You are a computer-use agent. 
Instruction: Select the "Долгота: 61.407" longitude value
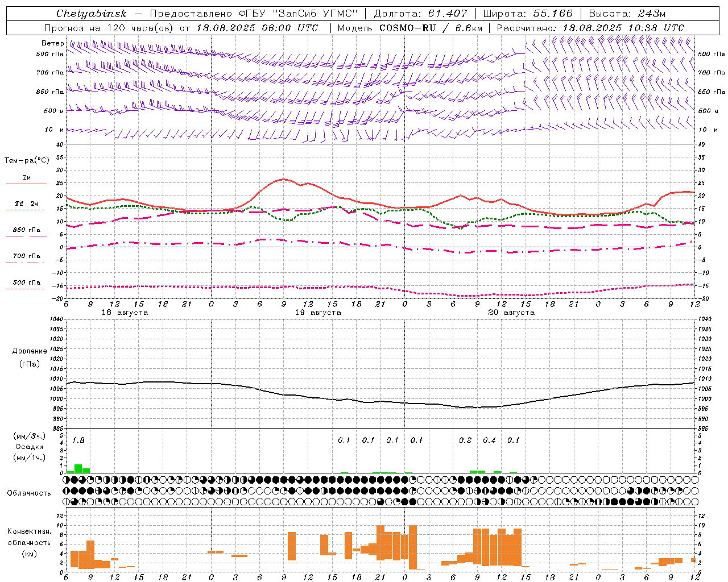click(x=421, y=14)
